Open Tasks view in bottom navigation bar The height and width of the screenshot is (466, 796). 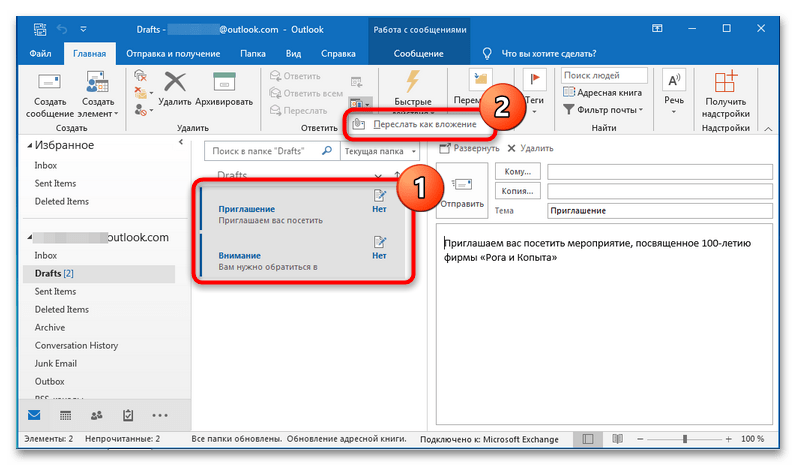128,415
